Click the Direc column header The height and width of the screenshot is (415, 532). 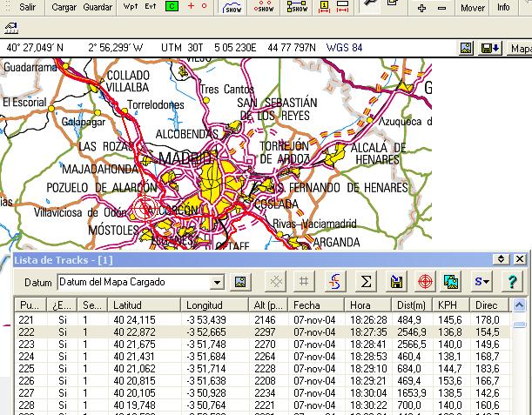click(x=489, y=305)
